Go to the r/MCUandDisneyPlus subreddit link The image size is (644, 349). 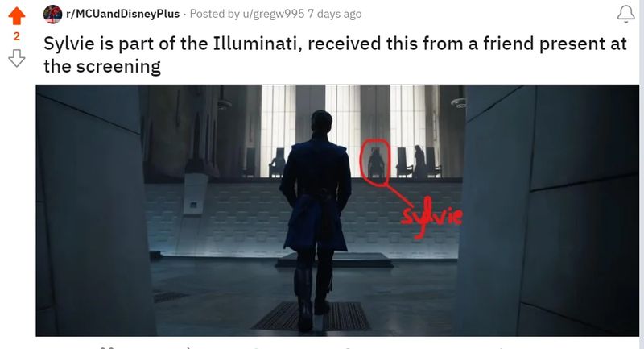[x=123, y=14]
